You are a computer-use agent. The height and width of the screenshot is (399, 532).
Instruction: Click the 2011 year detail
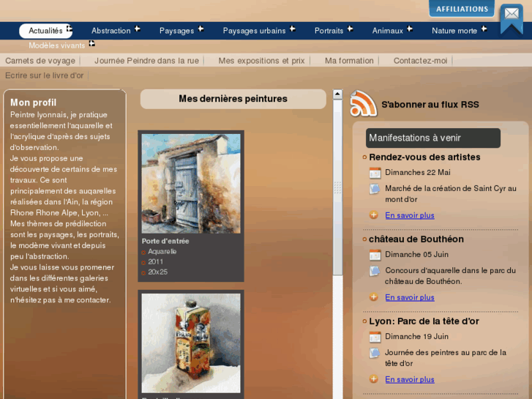coord(155,262)
